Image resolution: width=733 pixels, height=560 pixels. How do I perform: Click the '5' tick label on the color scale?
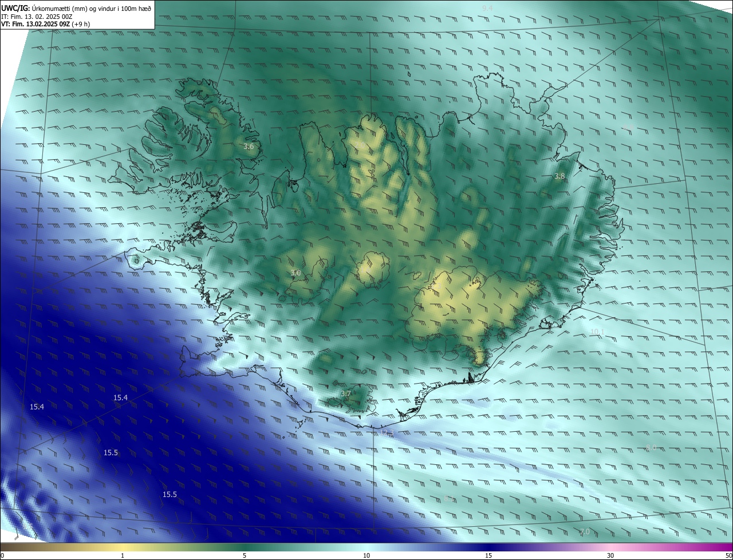click(x=245, y=555)
